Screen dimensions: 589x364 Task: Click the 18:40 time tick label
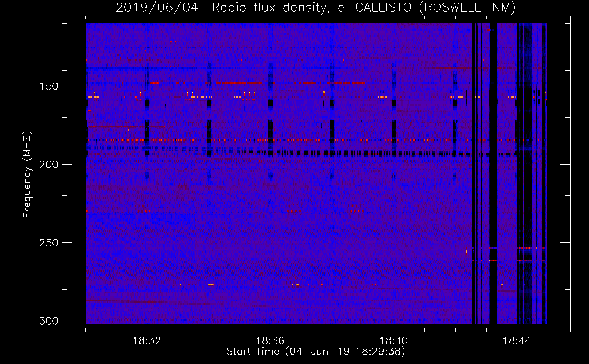(x=394, y=341)
